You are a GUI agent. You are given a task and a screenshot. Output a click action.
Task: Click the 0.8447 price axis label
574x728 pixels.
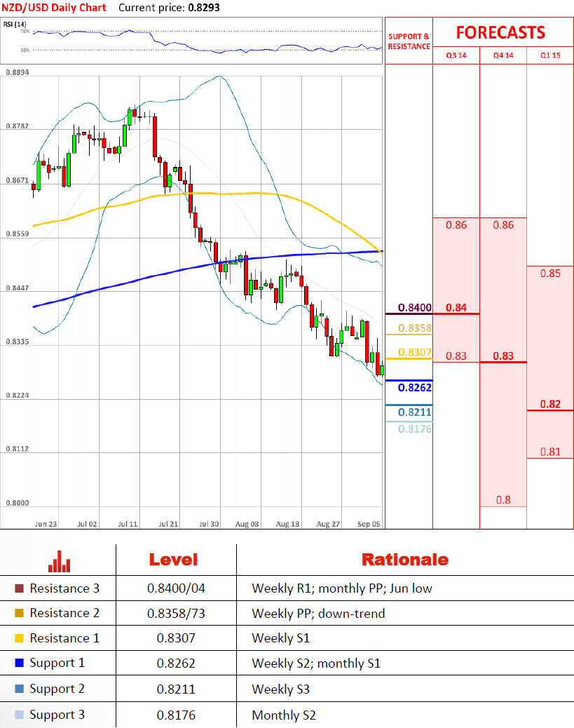click(17, 288)
